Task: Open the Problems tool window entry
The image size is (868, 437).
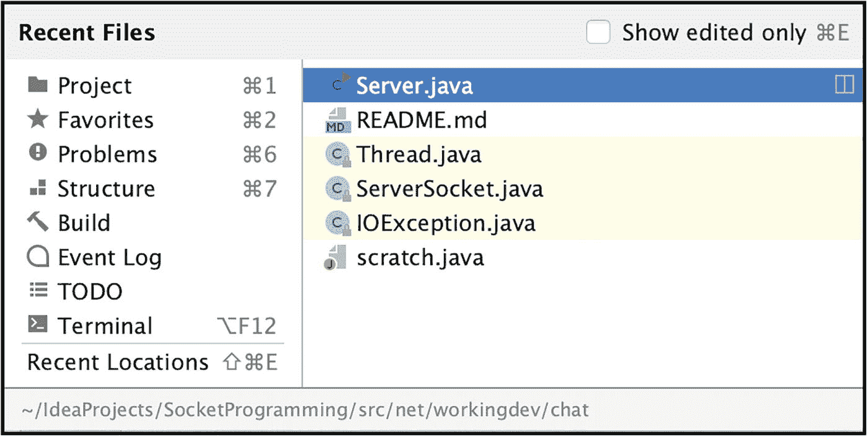Action: 153,154
